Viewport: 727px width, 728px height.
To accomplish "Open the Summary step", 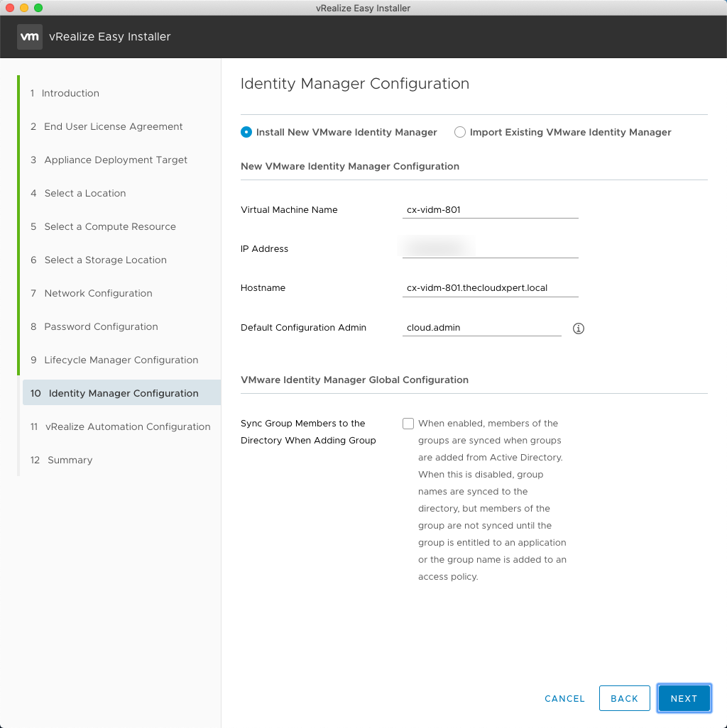I will [70, 460].
